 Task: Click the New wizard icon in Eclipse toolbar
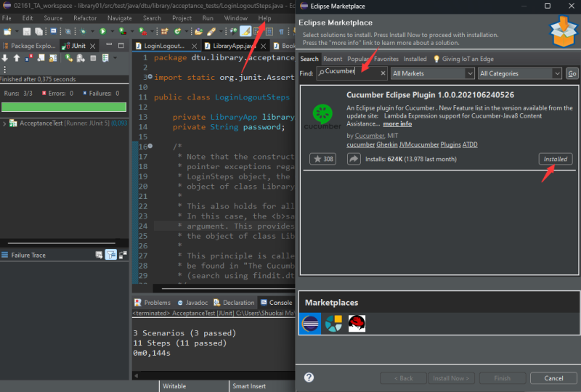click(x=7, y=31)
